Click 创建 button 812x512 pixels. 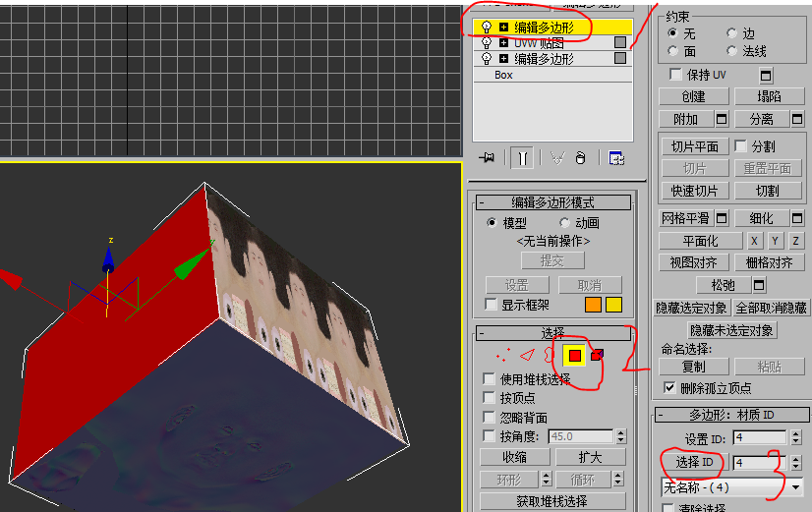(x=693, y=97)
